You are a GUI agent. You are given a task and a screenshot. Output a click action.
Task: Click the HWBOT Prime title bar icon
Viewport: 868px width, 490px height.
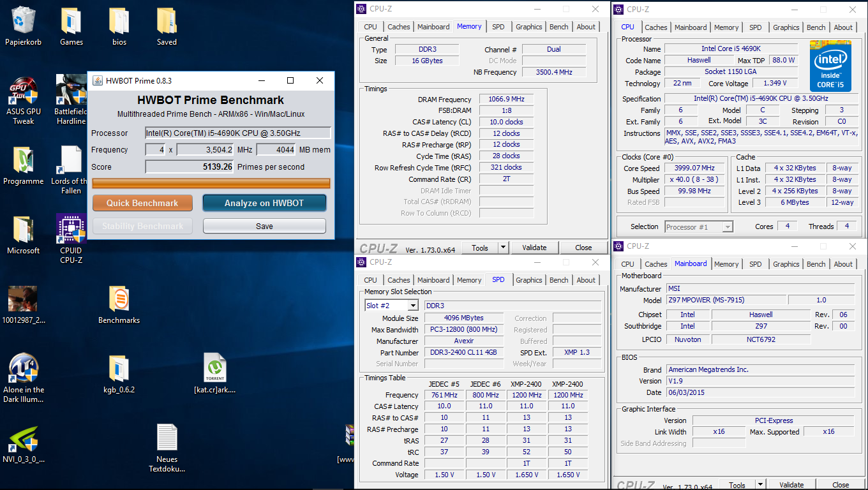[x=98, y=80]
